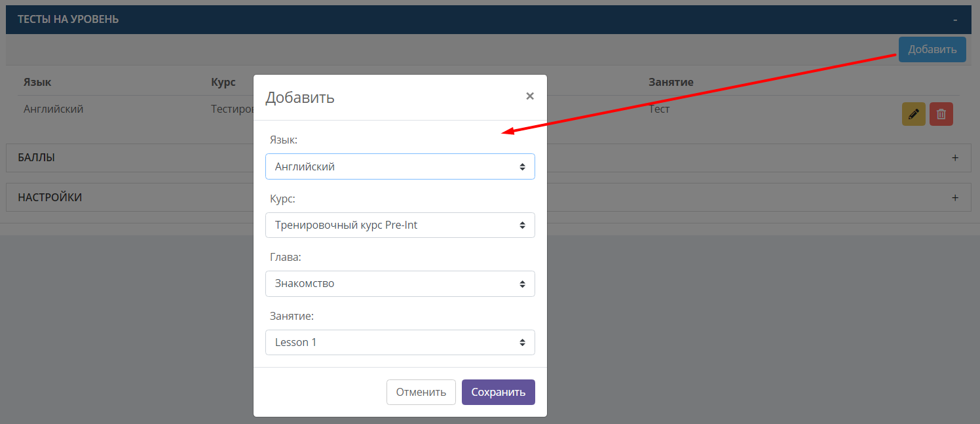Expand the БАЛЛЫ section
The width and height of the screenshot is (980, 424).
point(489,158)
